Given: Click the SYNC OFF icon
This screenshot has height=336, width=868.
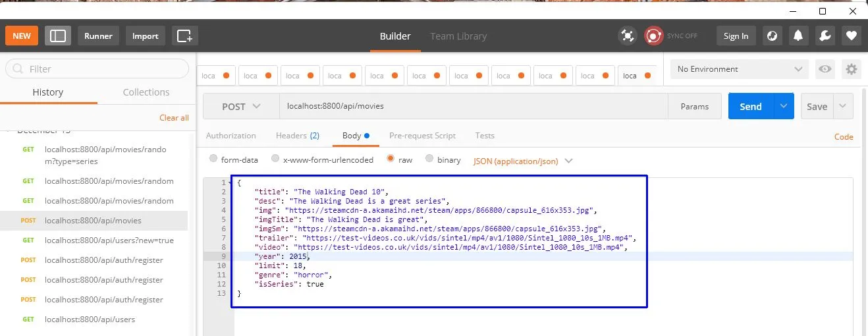Looking at the screenshot, I should tap(653, 36).
